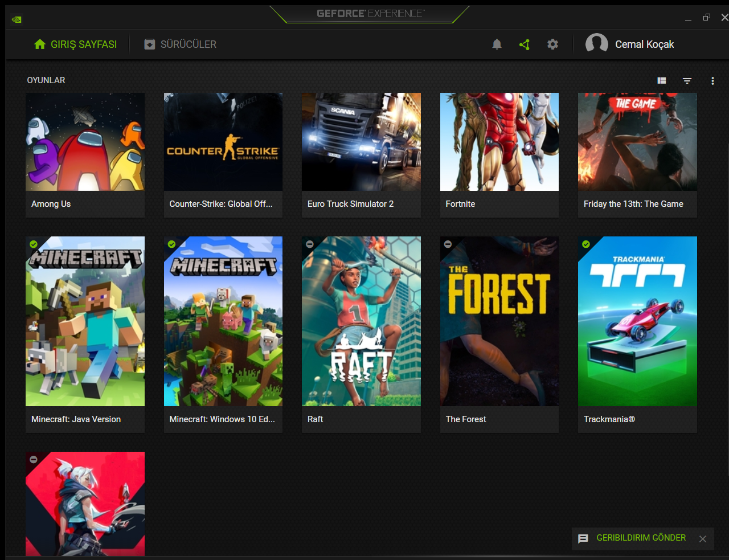
Task: Click the optimized checkmark on Minecraft: Windows 10
Action: (x=171, y=244)
